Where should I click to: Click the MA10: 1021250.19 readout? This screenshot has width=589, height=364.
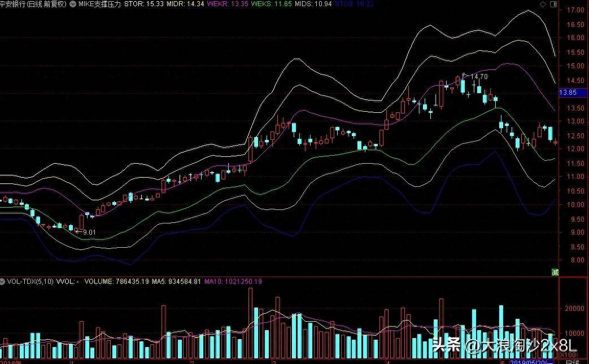pos(233,282)
